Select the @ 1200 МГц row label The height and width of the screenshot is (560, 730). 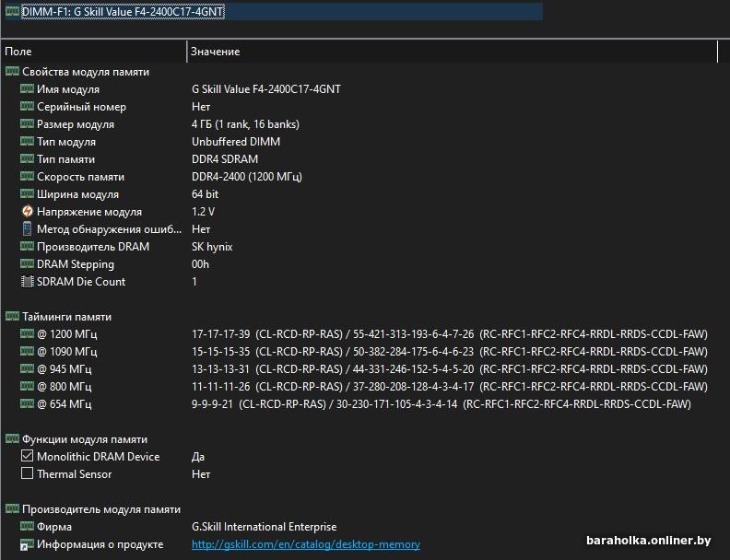pyautogui.click(x=67, y=334)
